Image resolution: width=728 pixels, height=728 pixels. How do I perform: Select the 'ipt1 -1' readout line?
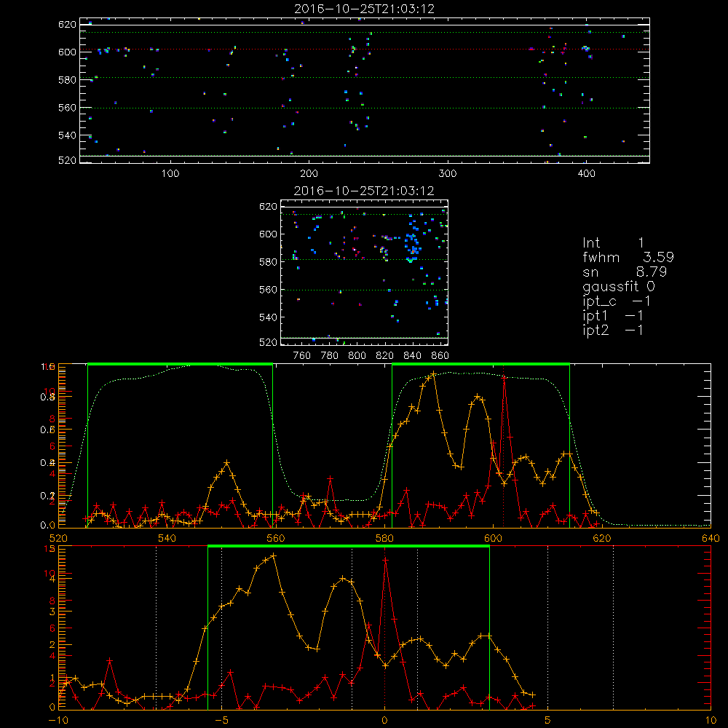(x=613, y=316)
